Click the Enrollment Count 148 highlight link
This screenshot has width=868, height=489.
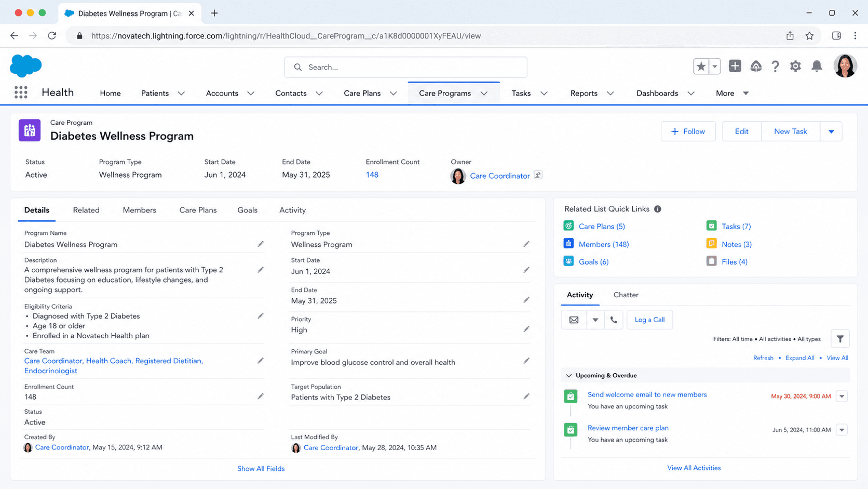[372, 175]
